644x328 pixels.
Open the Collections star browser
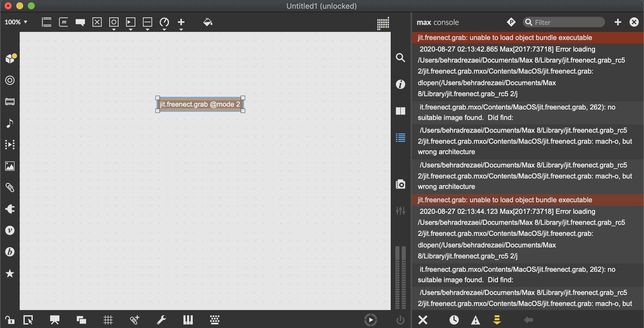click(x=10, y=273)
